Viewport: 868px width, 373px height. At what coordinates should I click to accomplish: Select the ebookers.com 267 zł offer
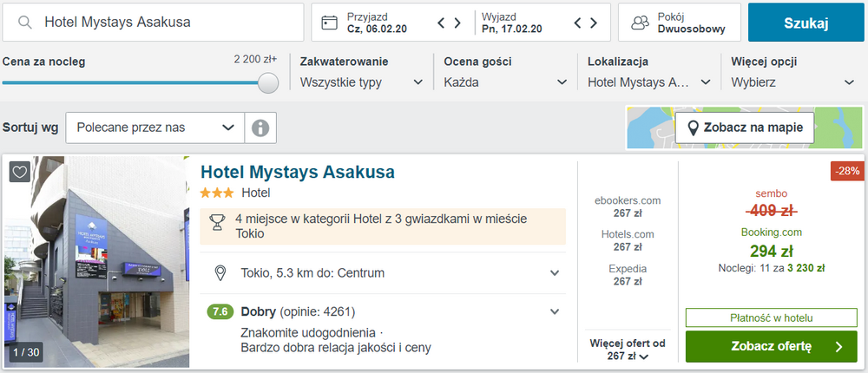pos(628,206)
